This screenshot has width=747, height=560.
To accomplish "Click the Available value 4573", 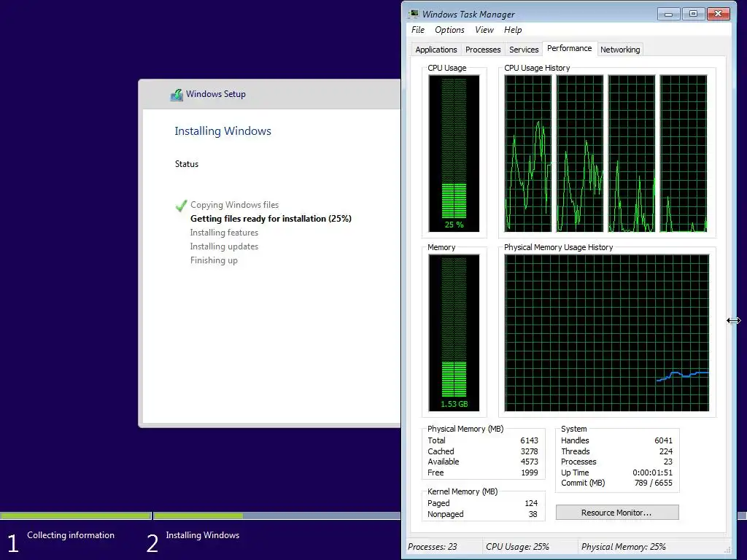I will pos(529,462).
